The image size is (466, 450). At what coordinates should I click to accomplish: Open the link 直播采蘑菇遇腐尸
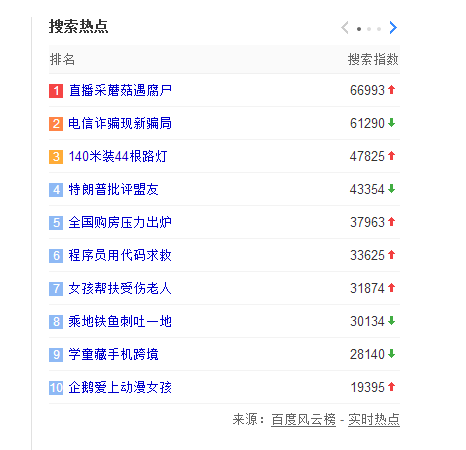tap(120, 90)
